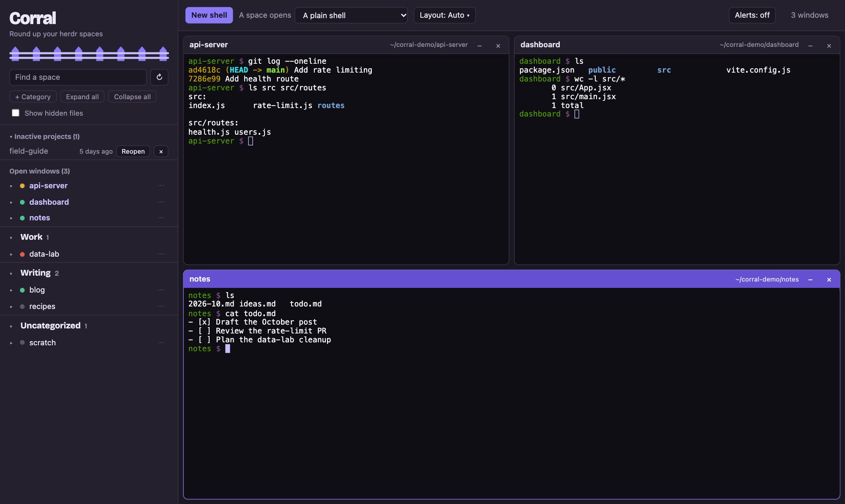This screenshot has height=504, width=845.
Task: Click the + Category button
Action: [x=33, y=97]
